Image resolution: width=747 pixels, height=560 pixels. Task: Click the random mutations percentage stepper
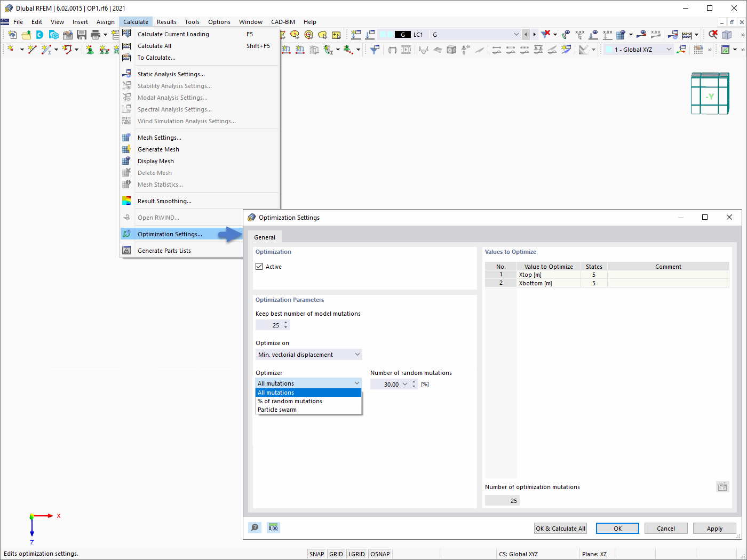click(x=414, y=384)
